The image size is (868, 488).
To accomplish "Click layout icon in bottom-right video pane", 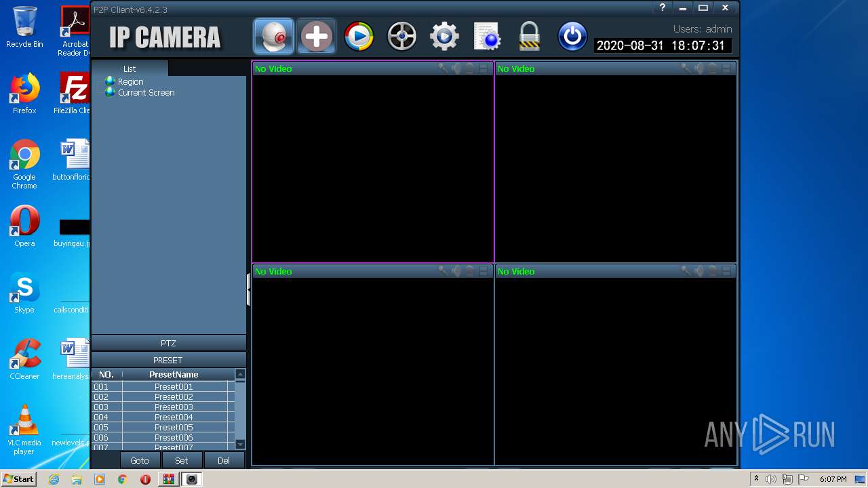I will pos(726,271).
